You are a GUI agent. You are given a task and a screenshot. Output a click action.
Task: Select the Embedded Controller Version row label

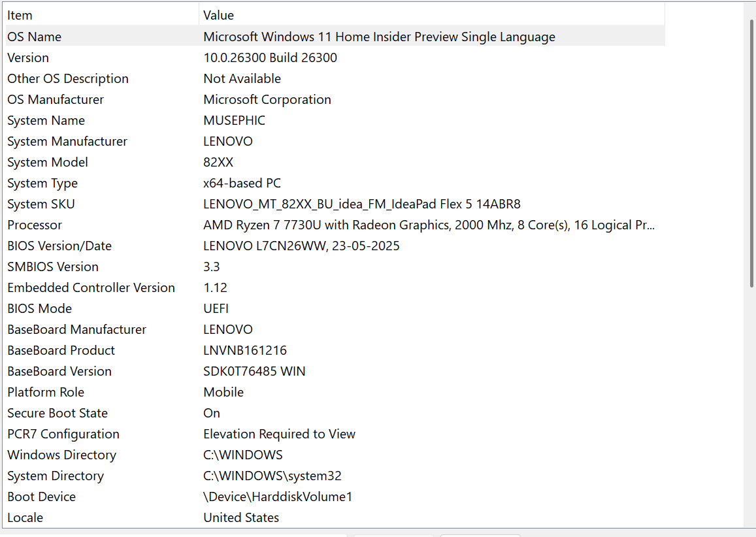tap(91, 288)
